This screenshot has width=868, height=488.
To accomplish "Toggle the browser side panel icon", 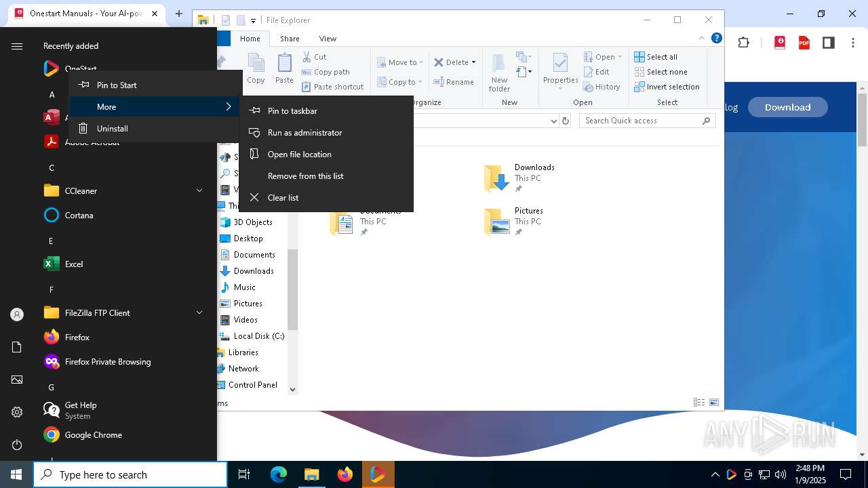I will 828,43.
